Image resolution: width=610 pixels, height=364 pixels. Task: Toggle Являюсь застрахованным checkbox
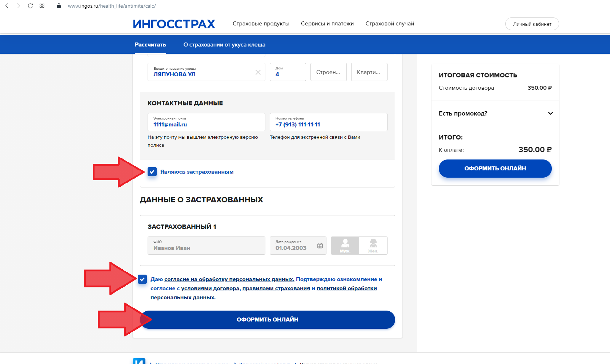tap(152, 171)
